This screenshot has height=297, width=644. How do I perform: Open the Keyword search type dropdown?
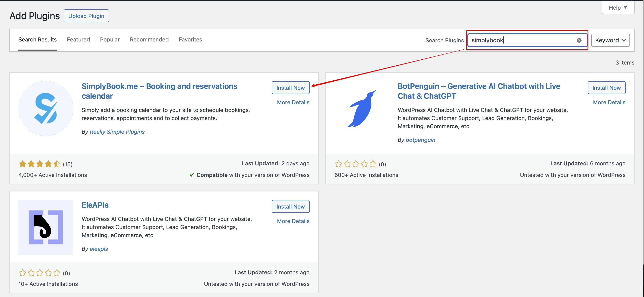pyautogui.click(x=610, y=40)
